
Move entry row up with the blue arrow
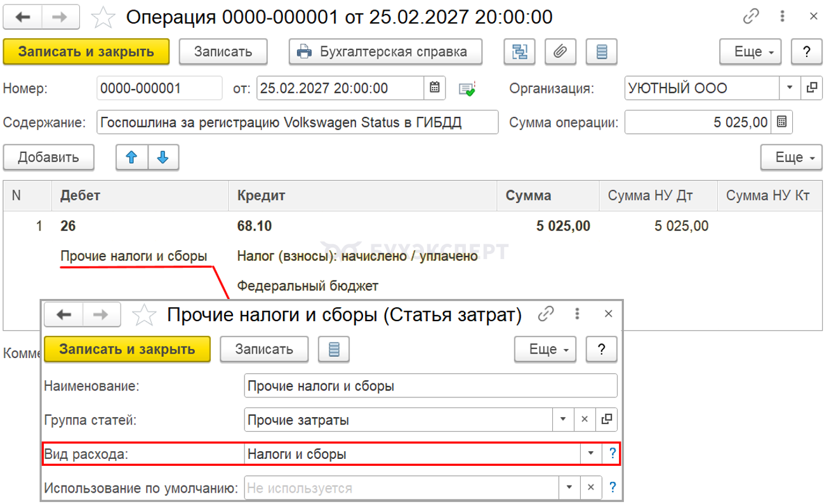pyautogui.click(x=132, y=158)
